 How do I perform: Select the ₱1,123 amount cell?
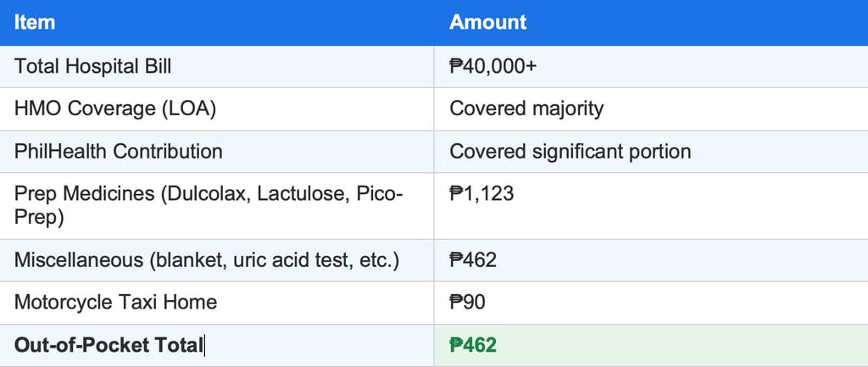pyautogui.click(x=481, y=194)
